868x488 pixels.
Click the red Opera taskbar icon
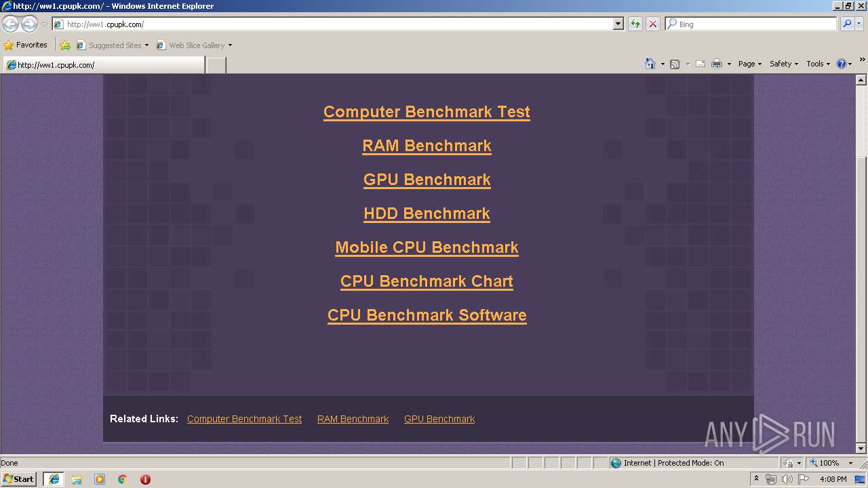click(145, 479)
